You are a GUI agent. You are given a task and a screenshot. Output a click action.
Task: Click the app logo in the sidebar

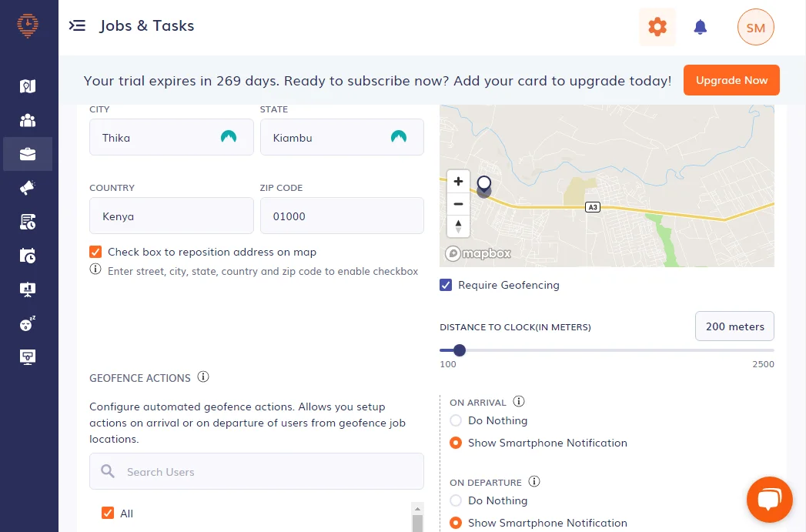(x=27, y=25)
